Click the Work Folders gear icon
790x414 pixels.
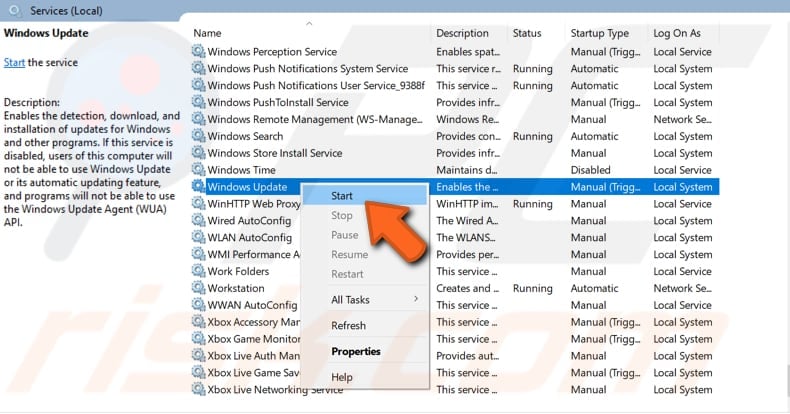(199, 270)
